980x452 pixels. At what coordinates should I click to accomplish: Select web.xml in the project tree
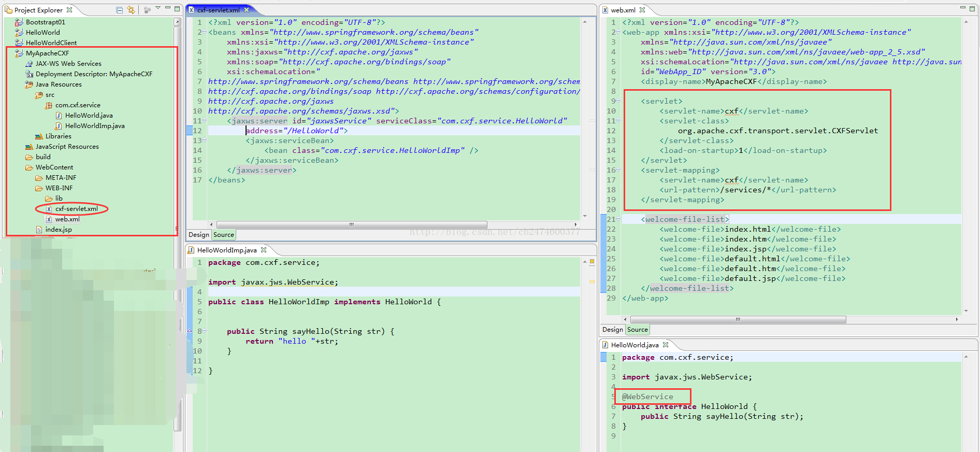tap(67, 219)
